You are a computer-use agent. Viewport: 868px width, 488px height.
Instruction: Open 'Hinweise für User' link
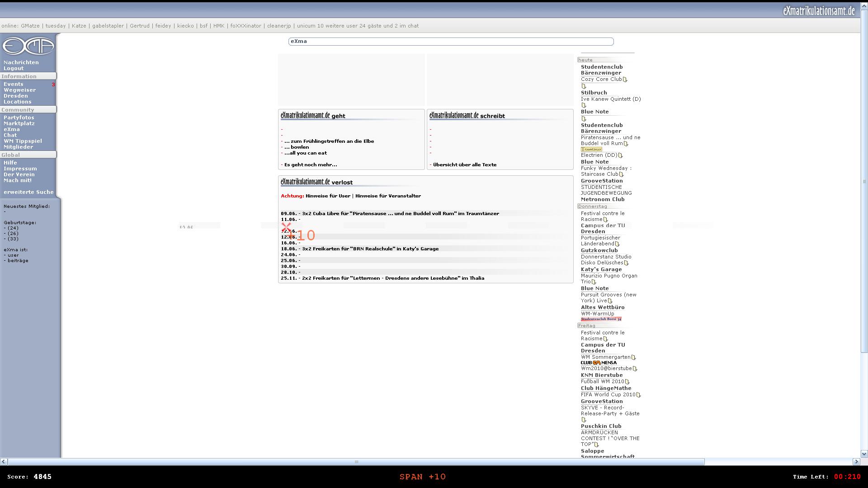[x=328, y=196]
